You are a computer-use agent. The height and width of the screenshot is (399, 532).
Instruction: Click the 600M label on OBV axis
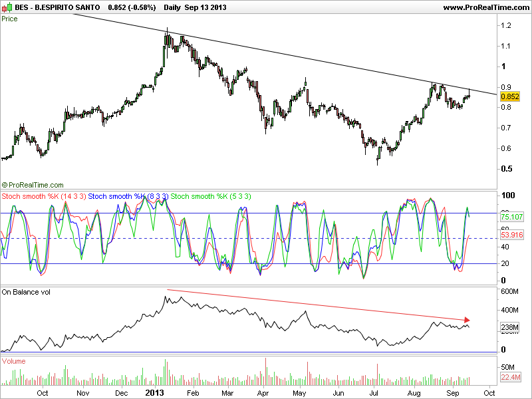(509, 291)
